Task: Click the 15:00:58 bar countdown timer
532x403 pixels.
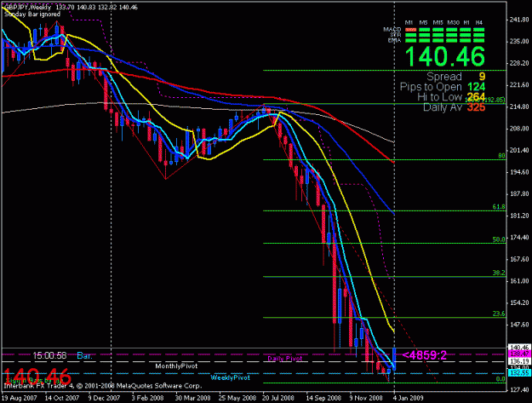Action: coord(49,356)
